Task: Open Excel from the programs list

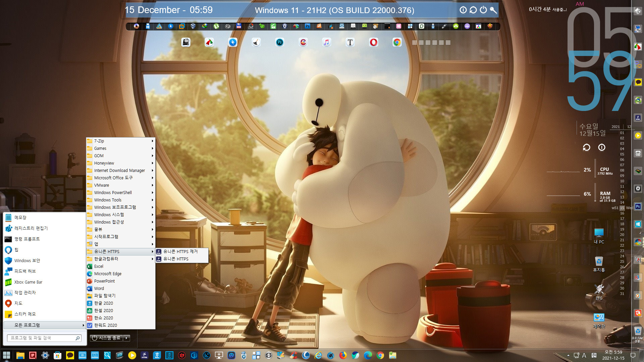Action: point(120,266)
